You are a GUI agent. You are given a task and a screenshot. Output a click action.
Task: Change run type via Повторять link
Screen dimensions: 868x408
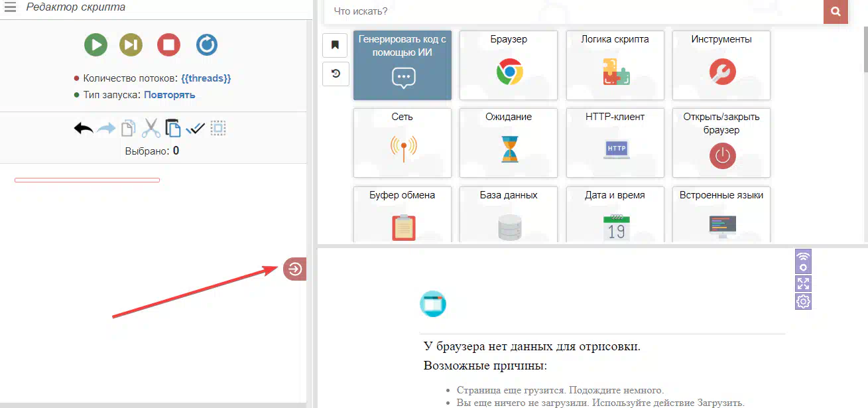[170, 95]
